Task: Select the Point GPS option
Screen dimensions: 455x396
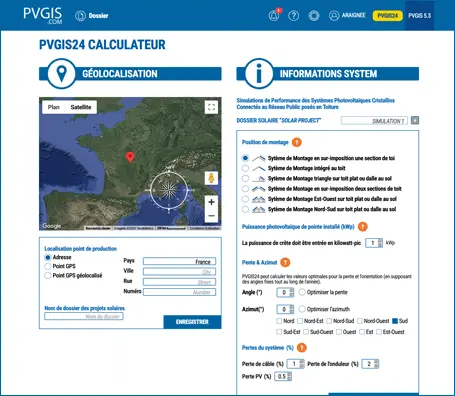Action: [48, 266]
